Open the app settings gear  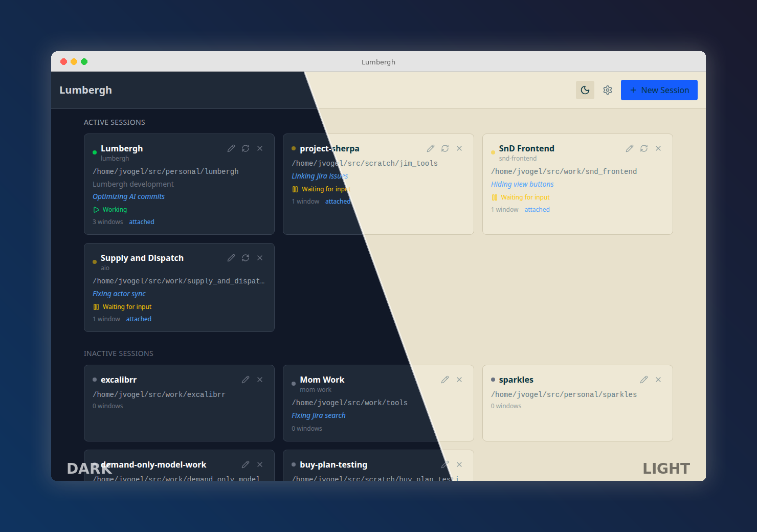(608, 90)
